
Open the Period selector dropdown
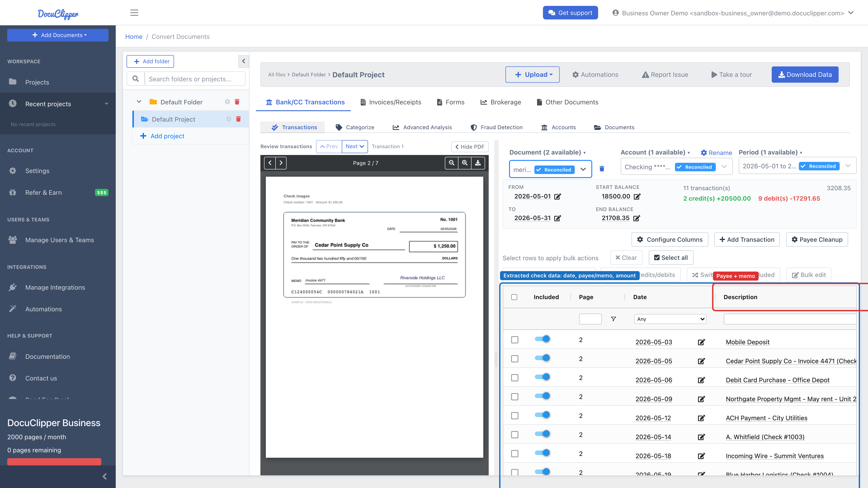pos(797,166)
